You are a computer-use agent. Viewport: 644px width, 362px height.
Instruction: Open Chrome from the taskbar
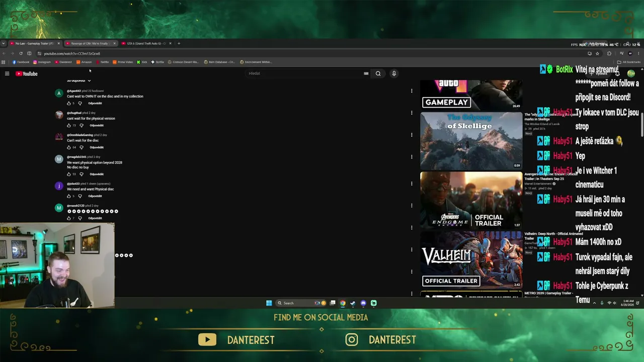(343, 303)
